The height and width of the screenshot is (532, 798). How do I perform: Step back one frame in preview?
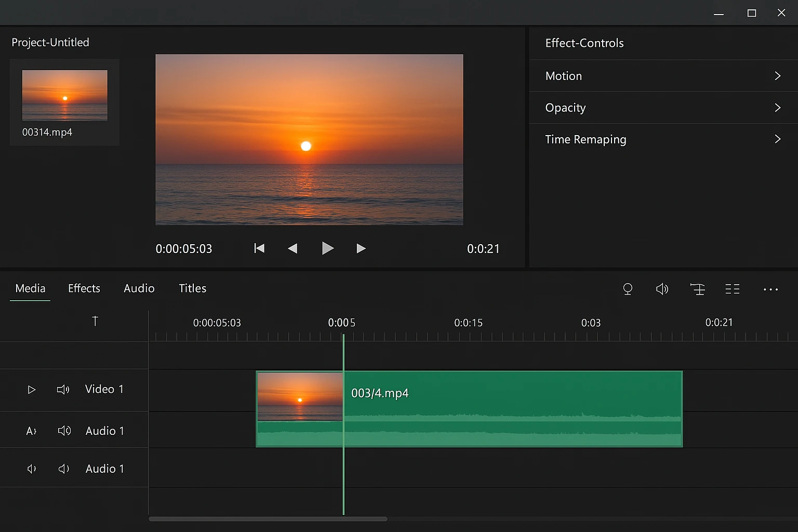tap(292, 248)
